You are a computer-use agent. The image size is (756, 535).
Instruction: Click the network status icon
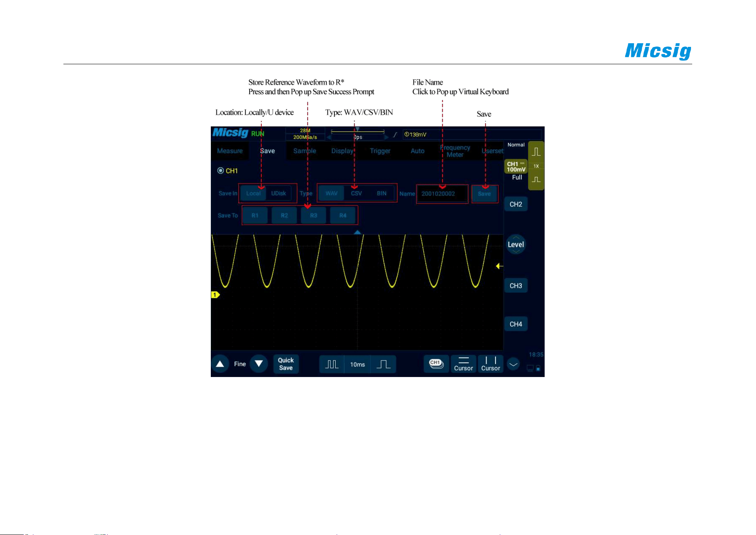coord(530,369)
